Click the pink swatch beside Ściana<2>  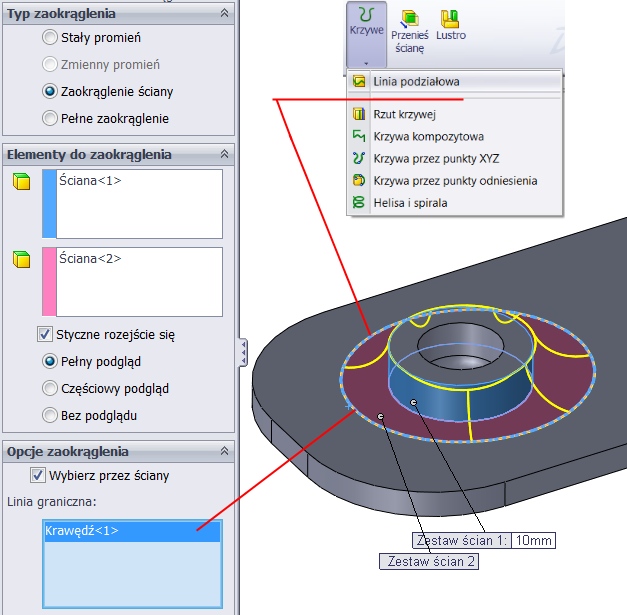[x=49, y=282]
